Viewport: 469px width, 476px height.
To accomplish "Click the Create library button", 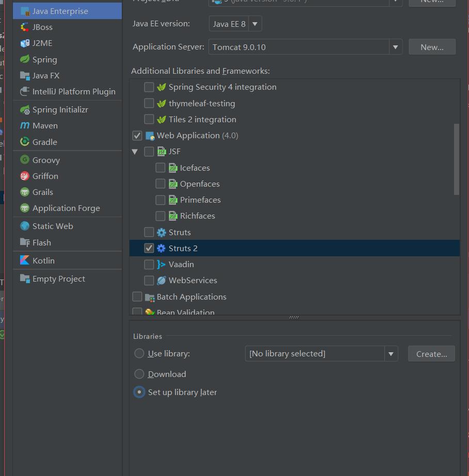I will 431,354.
